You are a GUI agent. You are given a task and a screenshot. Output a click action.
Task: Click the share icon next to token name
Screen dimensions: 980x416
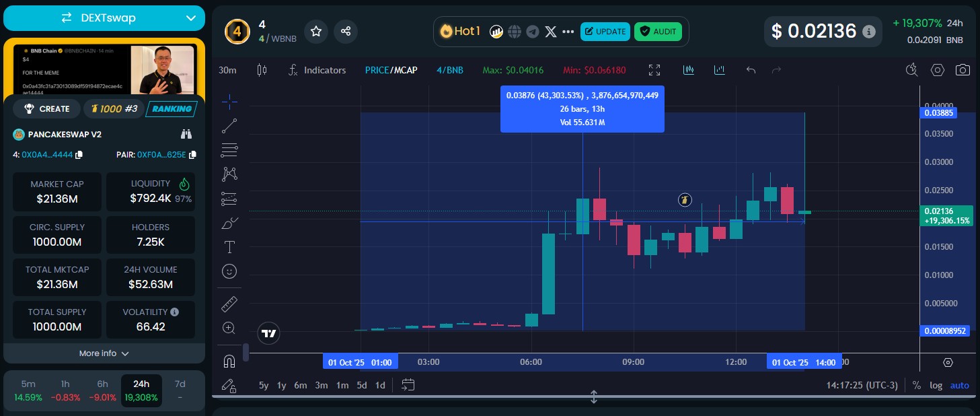tap(346, 31)
